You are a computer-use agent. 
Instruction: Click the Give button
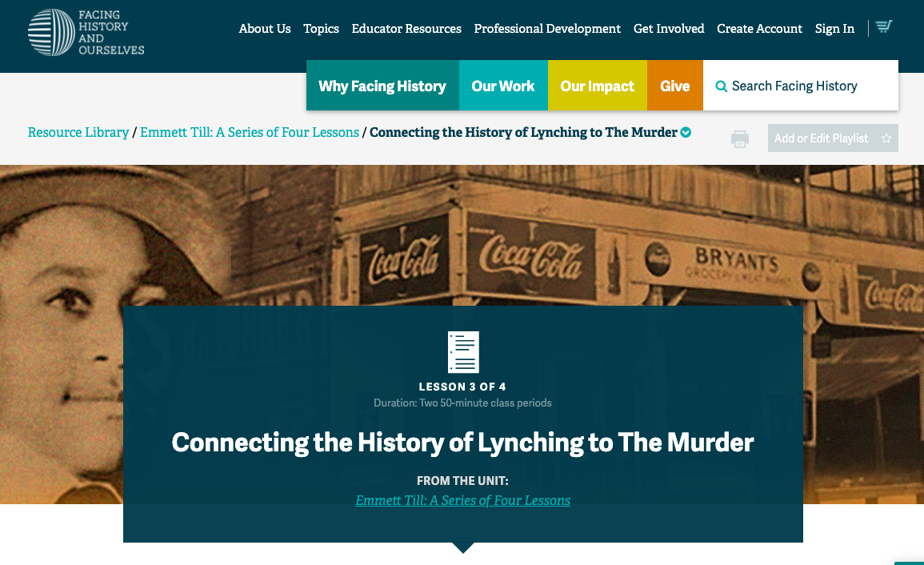click(674, 86)
